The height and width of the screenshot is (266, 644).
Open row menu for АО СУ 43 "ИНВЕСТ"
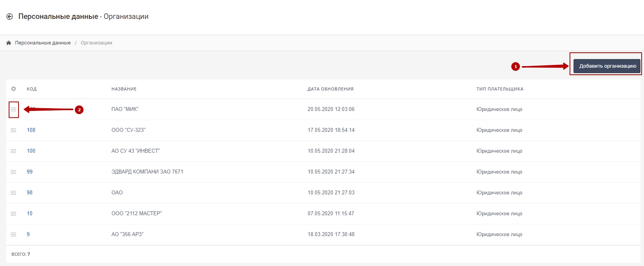click(x=13, y=151)
